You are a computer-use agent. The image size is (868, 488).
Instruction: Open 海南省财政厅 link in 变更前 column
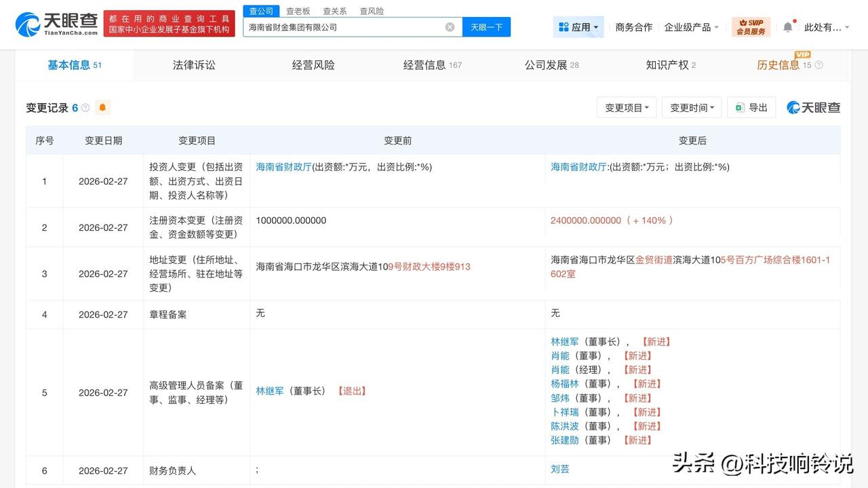click(283, 167)
